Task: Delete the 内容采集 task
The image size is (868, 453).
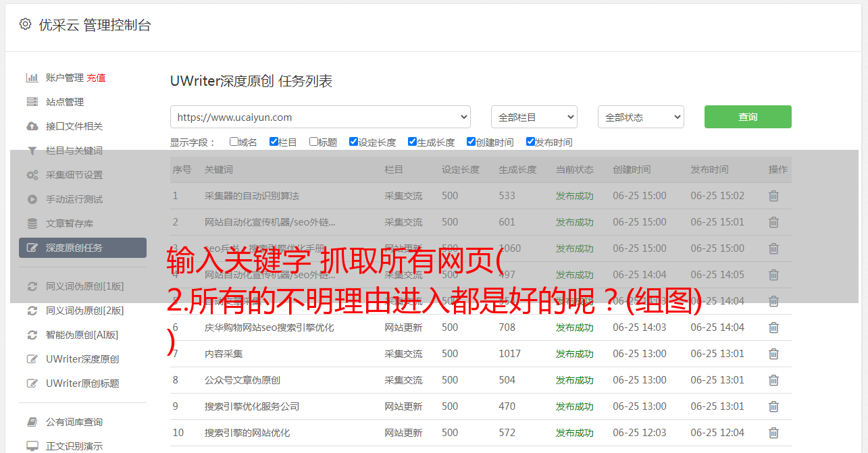Action: [x=773, y=354]
